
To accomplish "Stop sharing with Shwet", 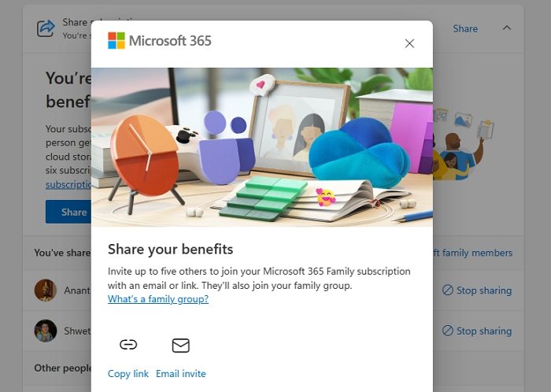I will [477, 331].
